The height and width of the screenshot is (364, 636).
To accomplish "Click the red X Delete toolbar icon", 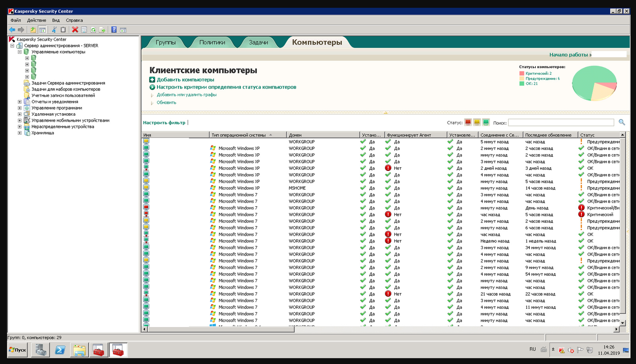I will pos(75,30).
